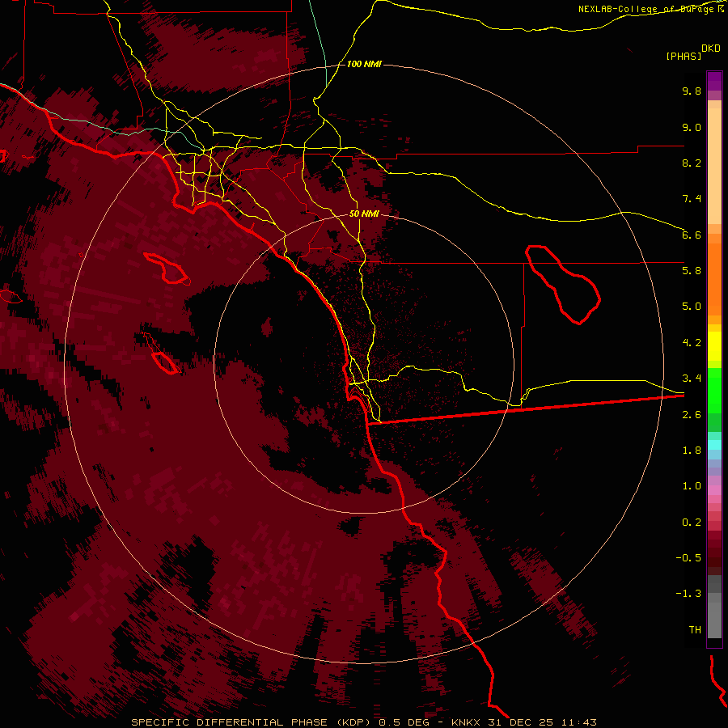Click the purple swatch at top of color bar

click(714, 81)
